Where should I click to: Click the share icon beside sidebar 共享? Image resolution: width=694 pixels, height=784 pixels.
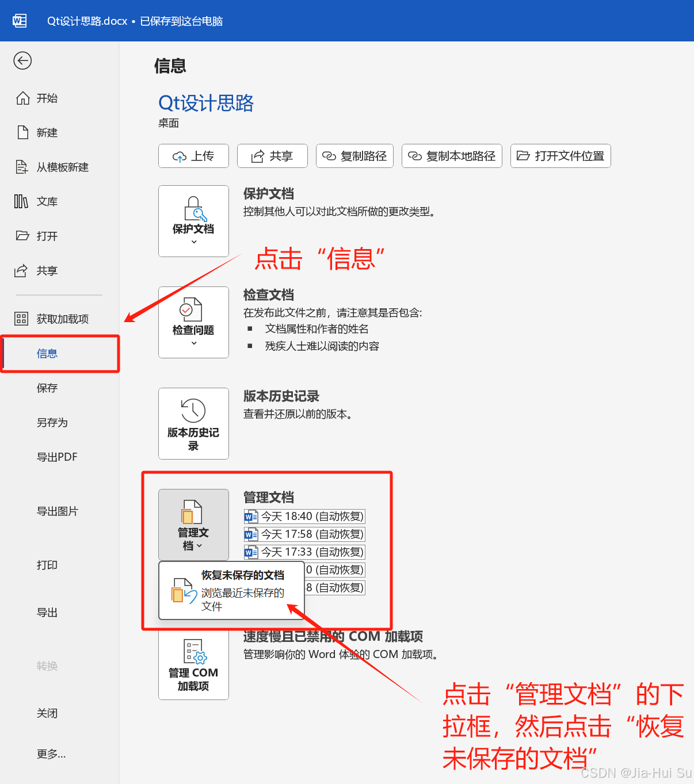coord(21,271)
